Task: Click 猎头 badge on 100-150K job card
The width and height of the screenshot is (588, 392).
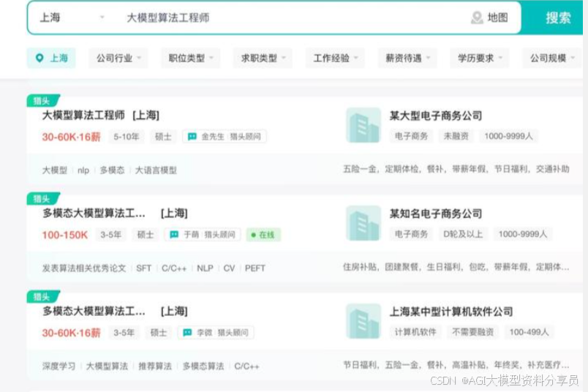Action: pos(42,198)
